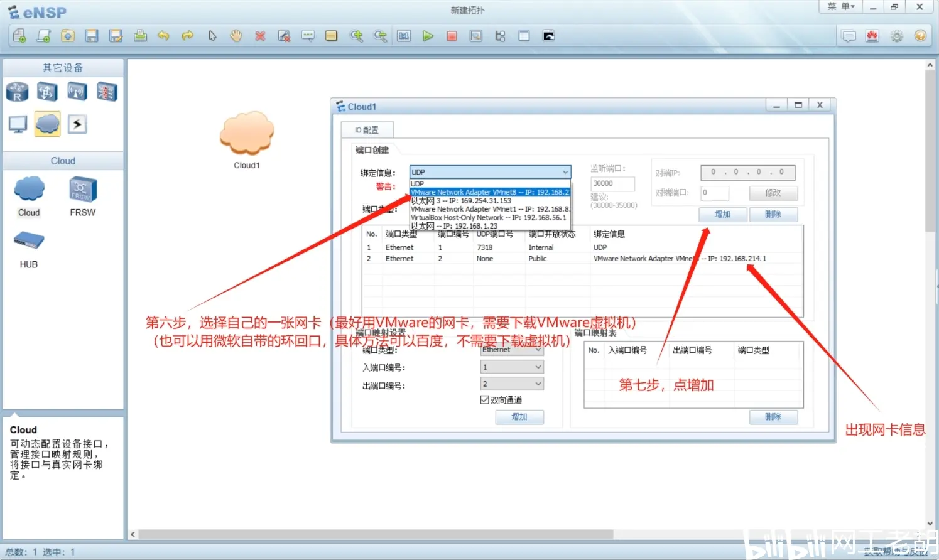The height and width of the screenshot is (560, 939).
Task: Pick the FRSW device
Action: (83, 197)
